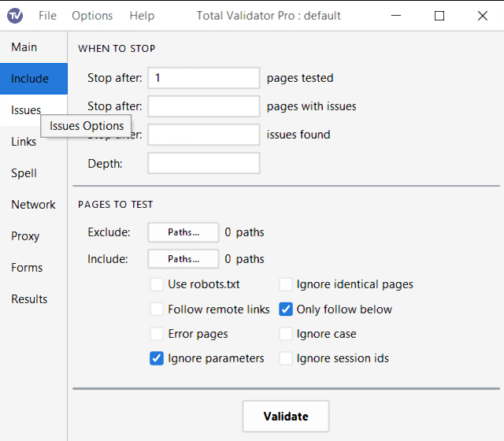Open the Results tab

pyautogui.click(x=29, y=299)
